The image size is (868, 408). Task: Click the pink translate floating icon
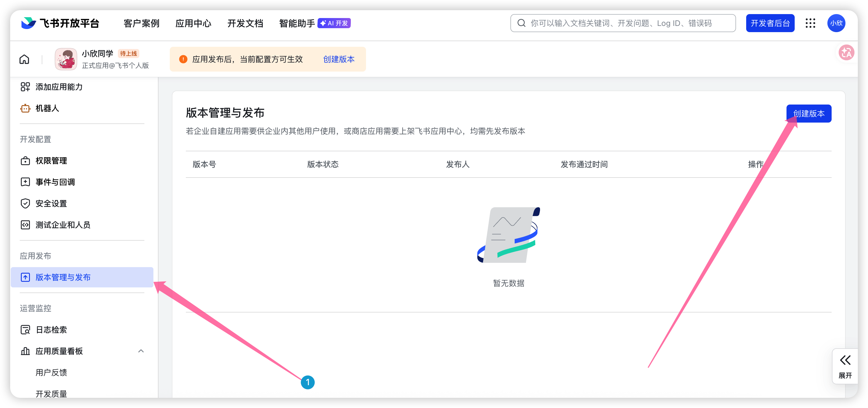click(x=846, y=53)
